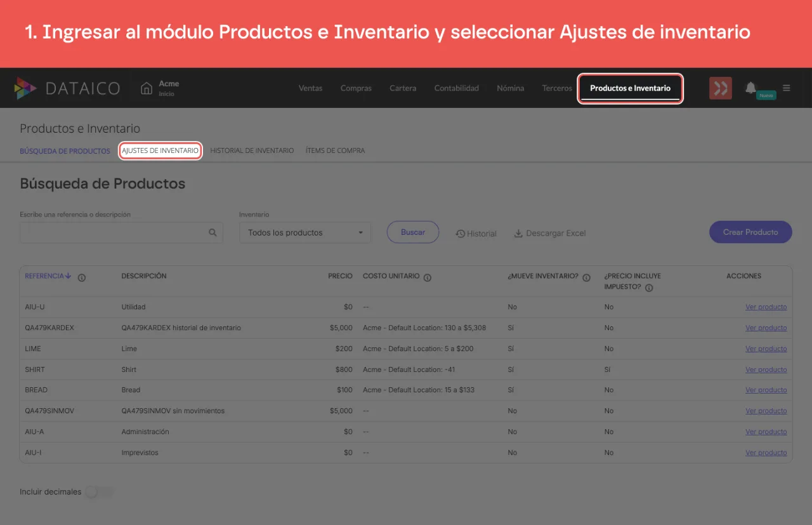The image size is (812, 525).
Task: Open the Todos los productos dropdown
Action: (x=305, y=233)
